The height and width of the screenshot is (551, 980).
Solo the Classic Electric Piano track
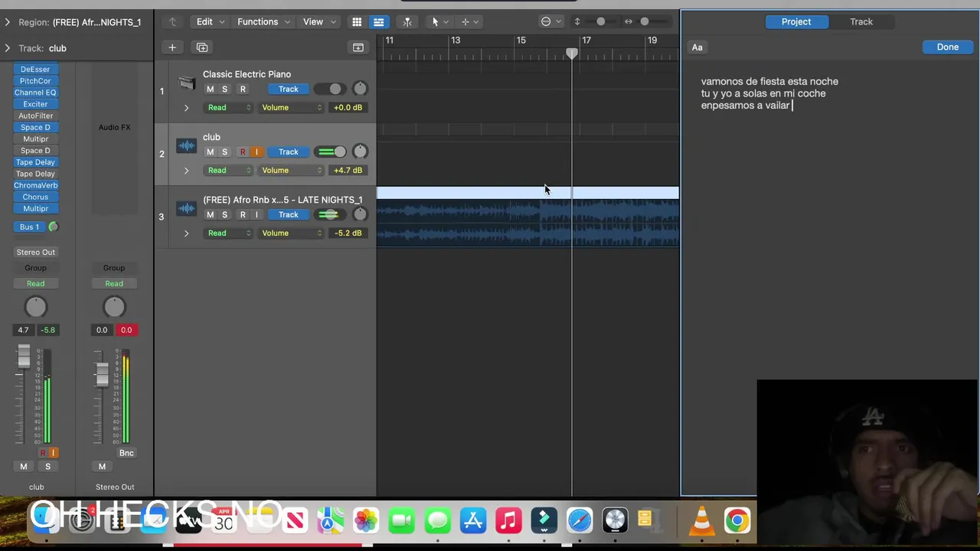point(224,89)
